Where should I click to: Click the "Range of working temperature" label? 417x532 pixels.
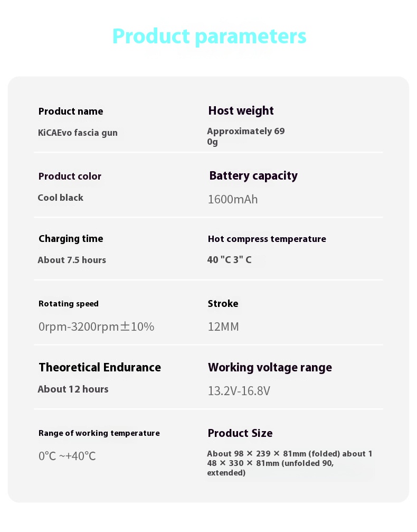tap(99, 433)
